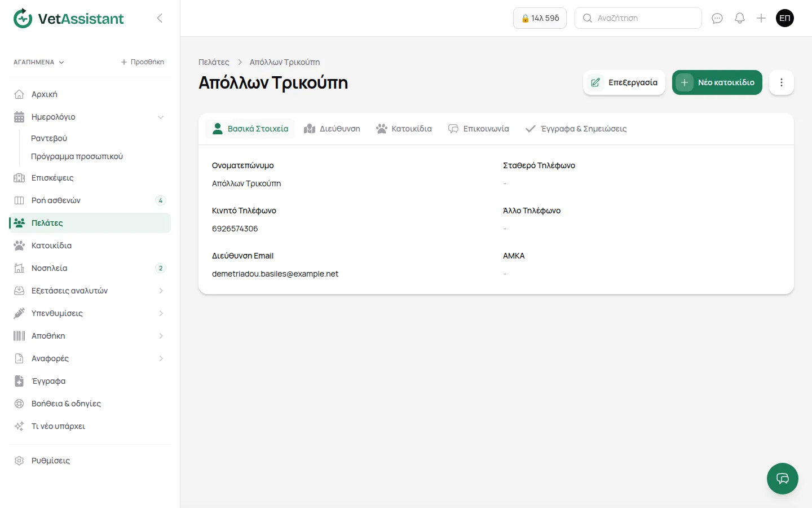Open the chat messages icon in header
The height and width of the screenshot is (508, 812).
tap(717, 18)
